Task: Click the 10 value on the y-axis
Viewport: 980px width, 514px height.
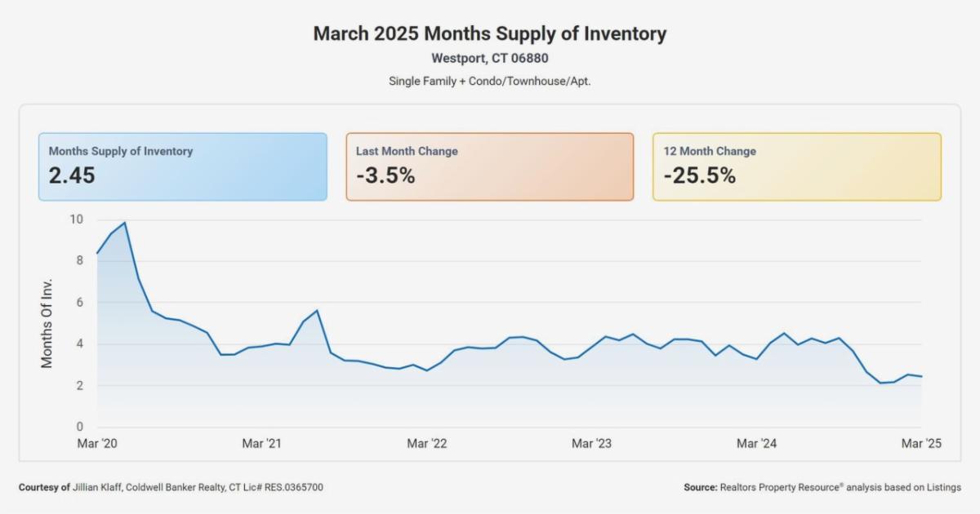Action: coord(76,219)
